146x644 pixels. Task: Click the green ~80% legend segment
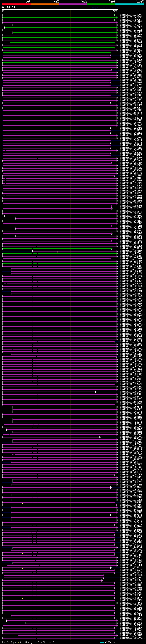click(x=101, y=4)
